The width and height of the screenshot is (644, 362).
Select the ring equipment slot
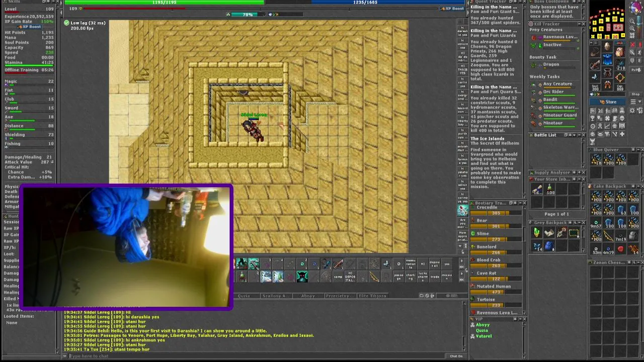[x=595, y=76]
